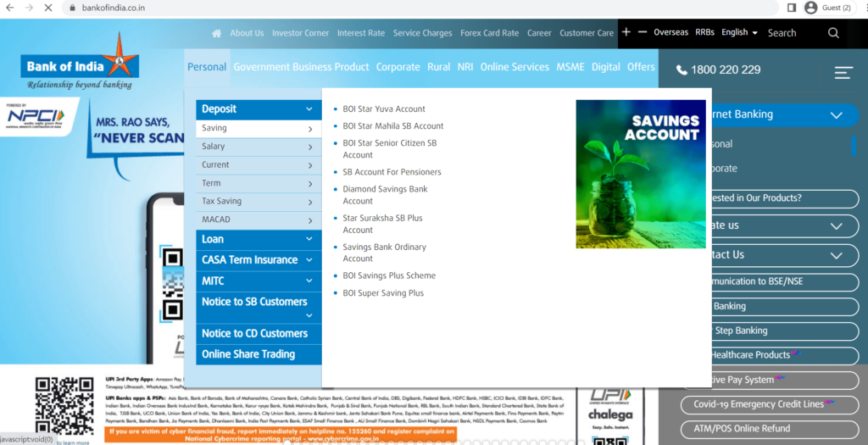The width and height of the screenshot is (868, 445).
Task: Click the plus font-size increase icon
Action: coord(626,32)
